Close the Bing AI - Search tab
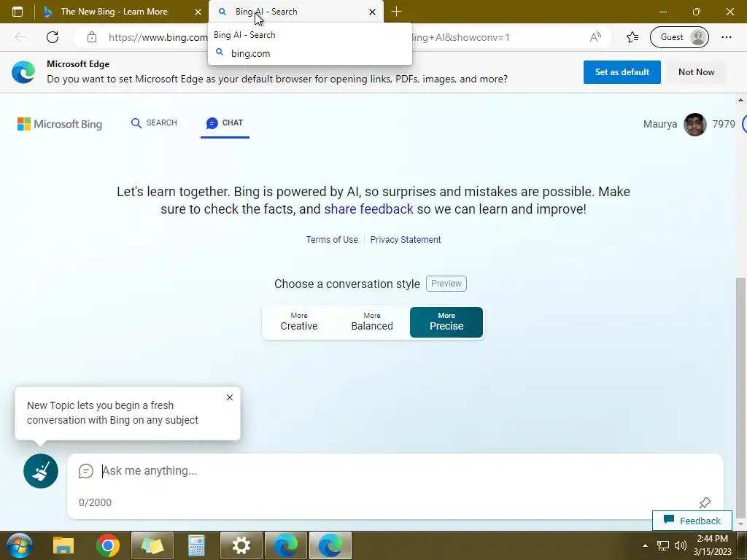Screen dimensions: 747x560 pos(373,12)
